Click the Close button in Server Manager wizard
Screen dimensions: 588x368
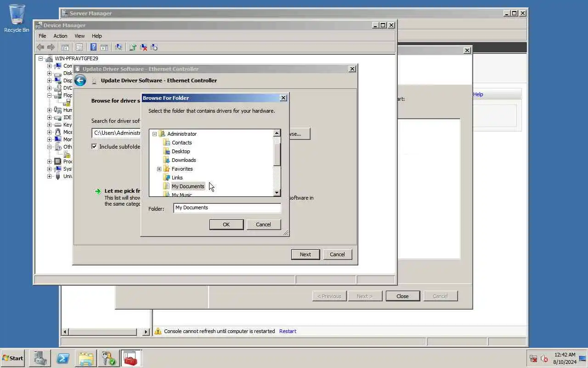[402, 296]
